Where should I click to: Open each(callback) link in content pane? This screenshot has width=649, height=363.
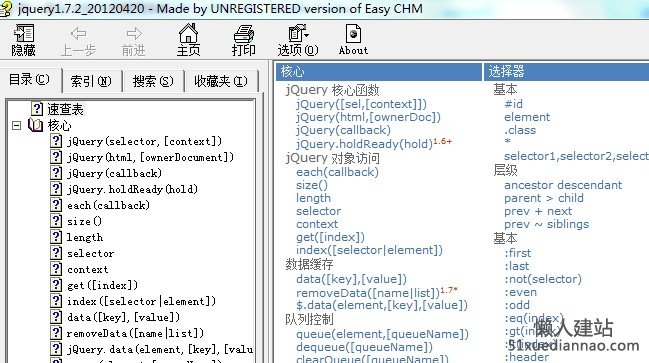(x=337, y=172)
